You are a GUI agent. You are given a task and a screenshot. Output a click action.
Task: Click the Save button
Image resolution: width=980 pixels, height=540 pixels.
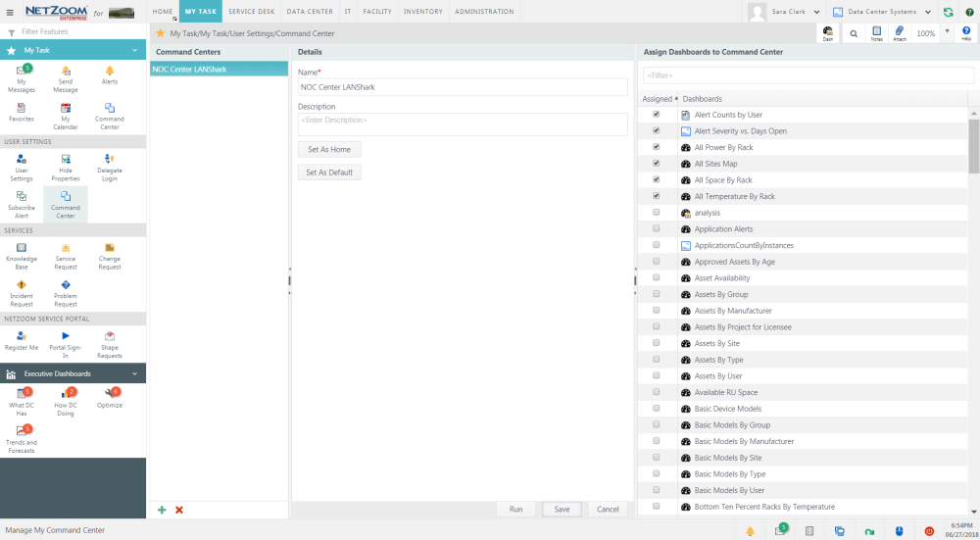(x=562, y=510)
